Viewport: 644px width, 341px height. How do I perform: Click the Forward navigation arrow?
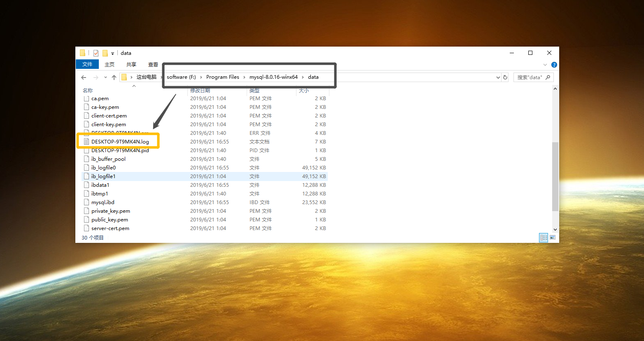pyautogui.click(x=96, y=78)
